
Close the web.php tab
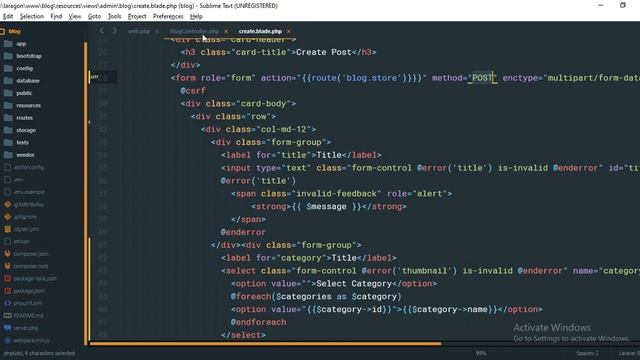click(x=157, y=31)
